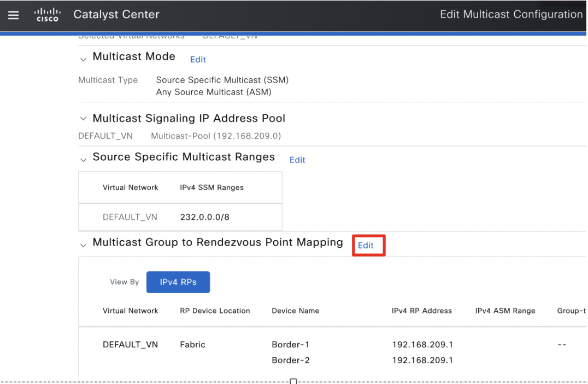
Task: Edit the Source Specific Multicast Ranges
Action: point(297,160)
